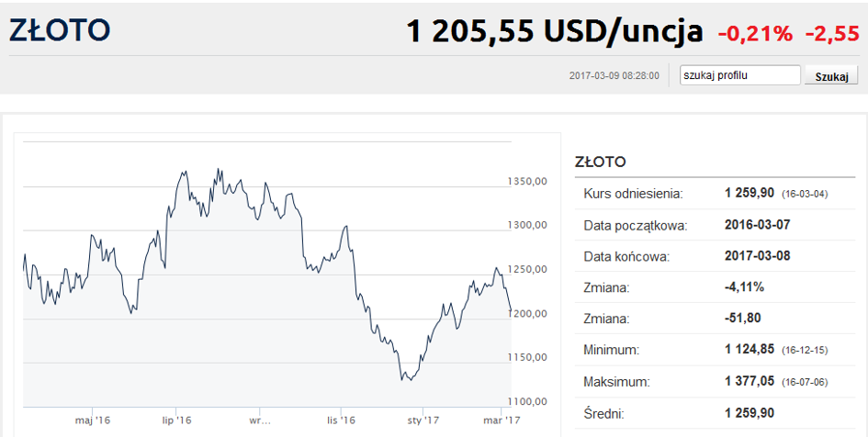This screenshot has height=437, width=868.
Task: Click the lip '16 axis label
Action: point(176,420)
